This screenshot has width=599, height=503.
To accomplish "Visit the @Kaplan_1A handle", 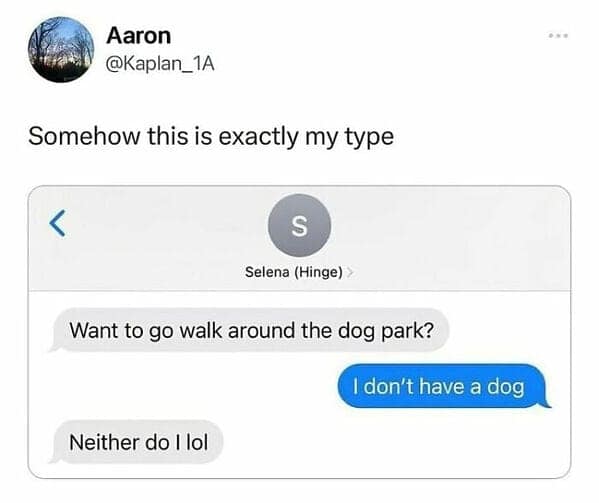I will pyautogui.click(x=160, y=63).
